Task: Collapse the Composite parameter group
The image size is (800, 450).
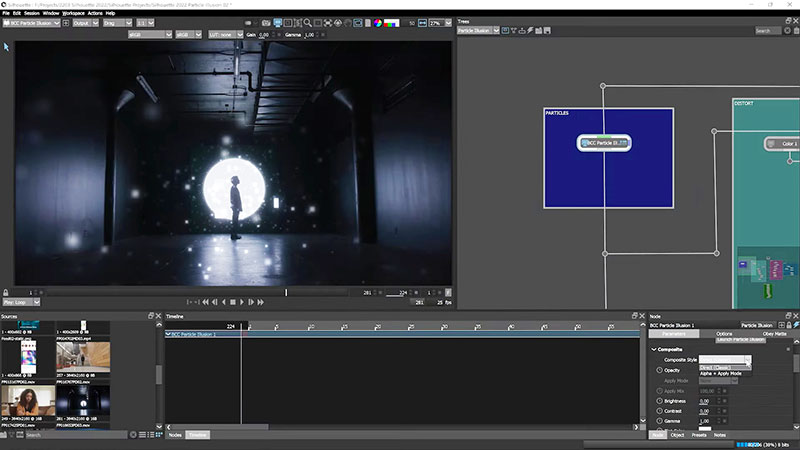Action: [654, 349]
